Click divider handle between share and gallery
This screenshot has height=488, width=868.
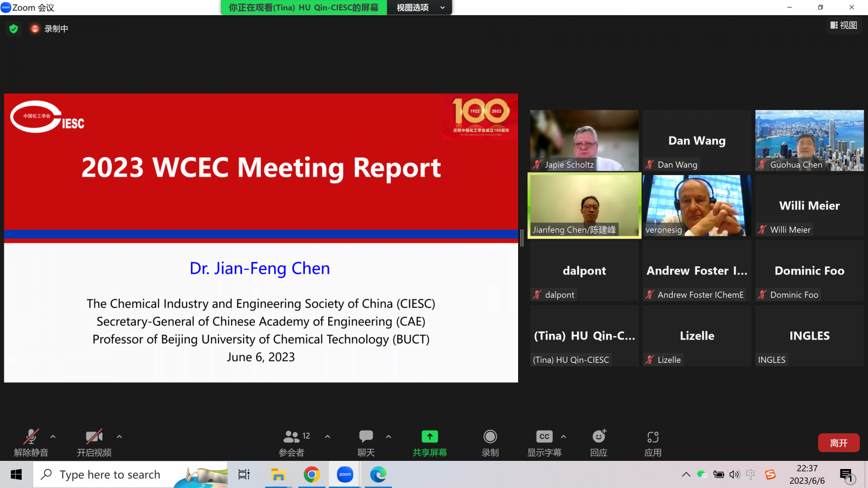click(522, 237)
